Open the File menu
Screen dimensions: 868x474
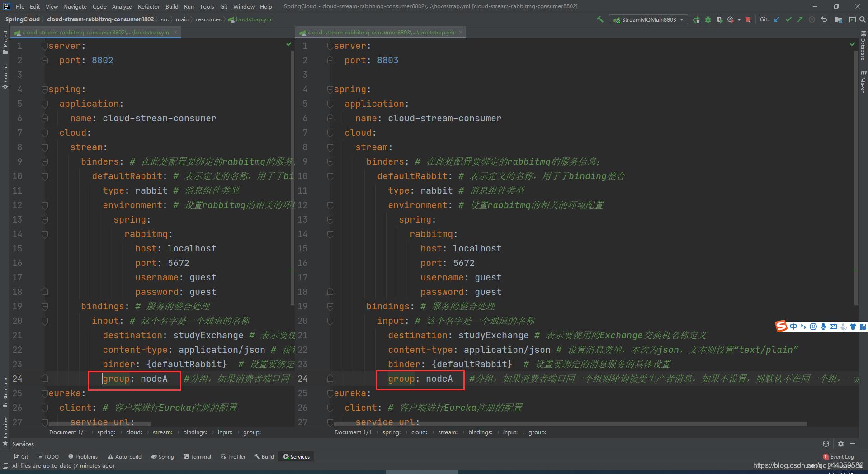[x=20, y=6]
